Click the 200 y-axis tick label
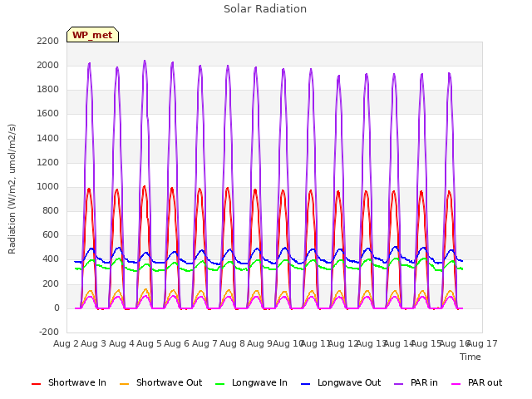 click(x=51, y=284)
